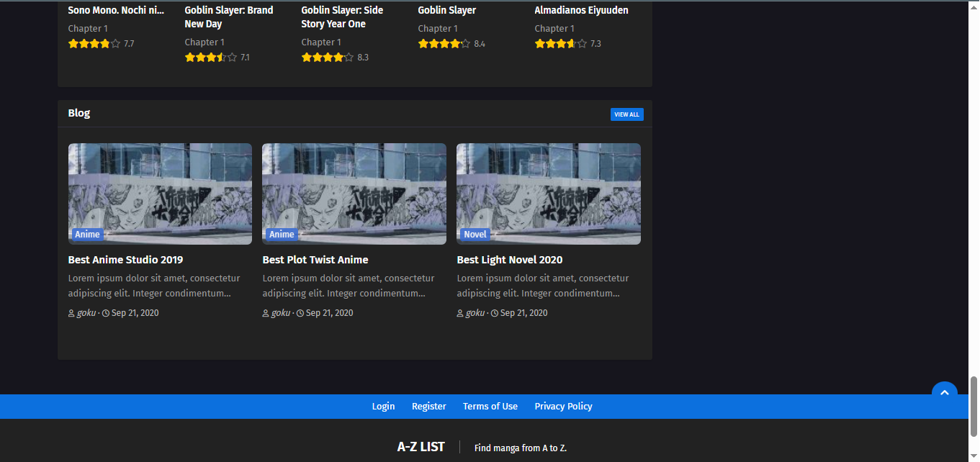Click the Sep 21, 2020 date under Best Light Novel 2020
Screen dimensions: 980x462
click(523, 313)
